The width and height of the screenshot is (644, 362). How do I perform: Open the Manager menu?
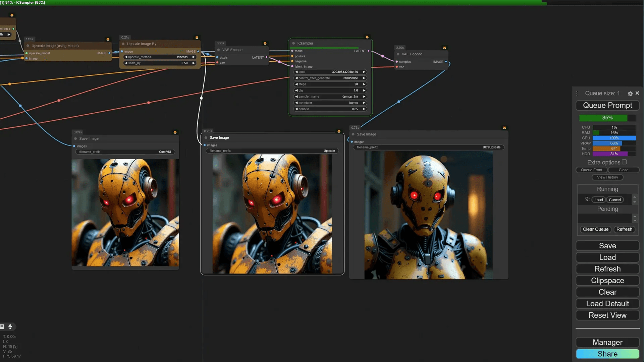[607, 342]
